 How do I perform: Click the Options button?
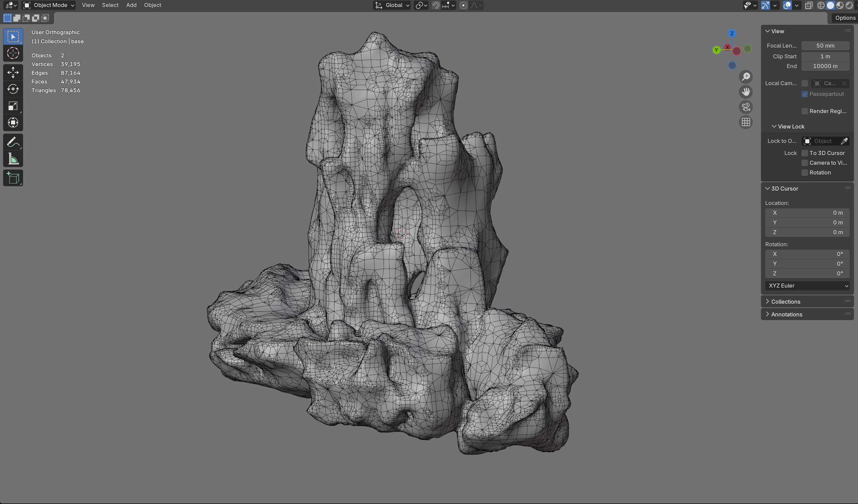pos(845,18)
